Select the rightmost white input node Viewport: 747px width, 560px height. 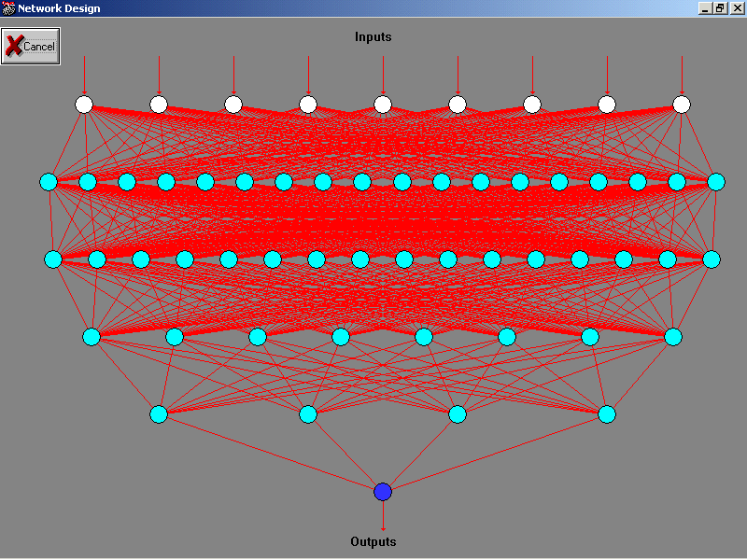point(682,105)
